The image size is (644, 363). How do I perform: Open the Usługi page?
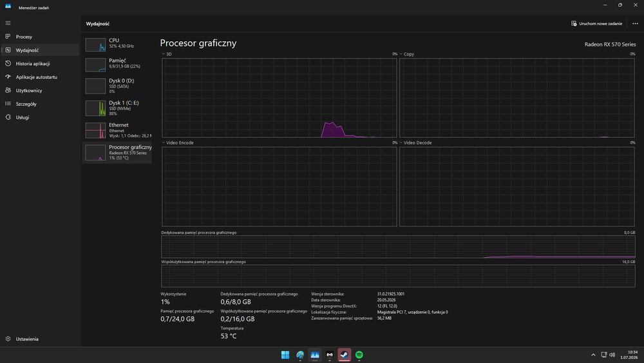click(40, 117)
